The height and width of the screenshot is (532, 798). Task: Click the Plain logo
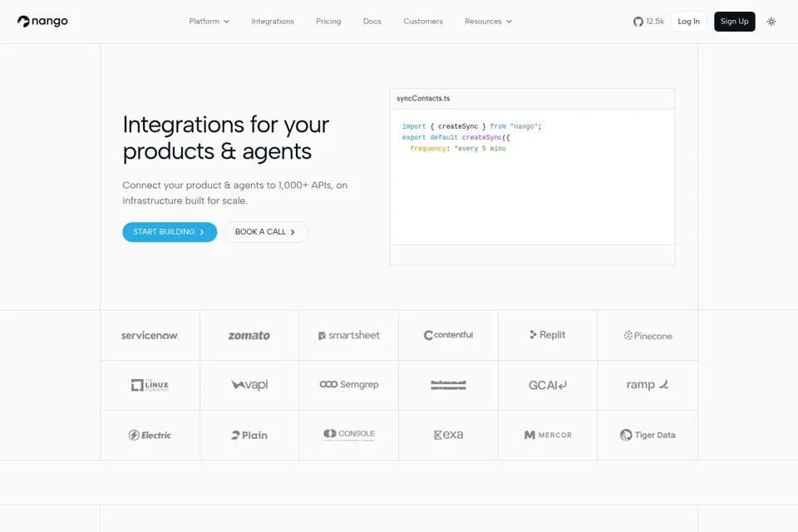(x=249, y=436)
